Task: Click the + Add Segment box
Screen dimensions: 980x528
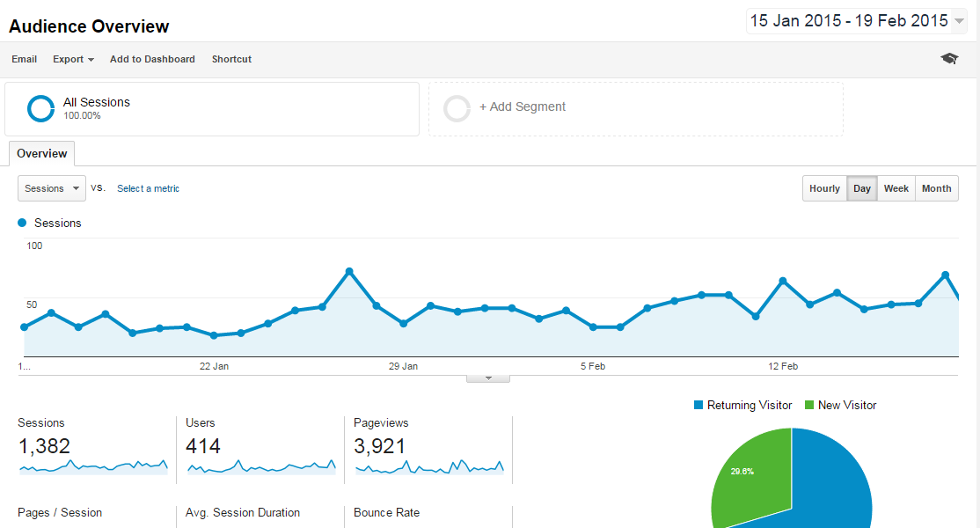Action: pyautogui.click(x=636, y=109)
